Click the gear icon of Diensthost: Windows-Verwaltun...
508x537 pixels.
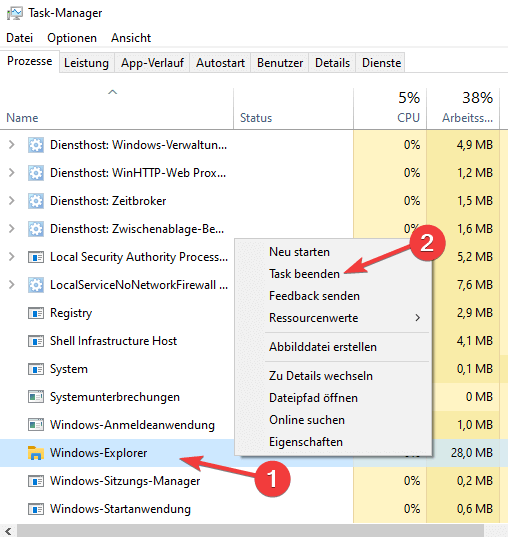point(36,145)
